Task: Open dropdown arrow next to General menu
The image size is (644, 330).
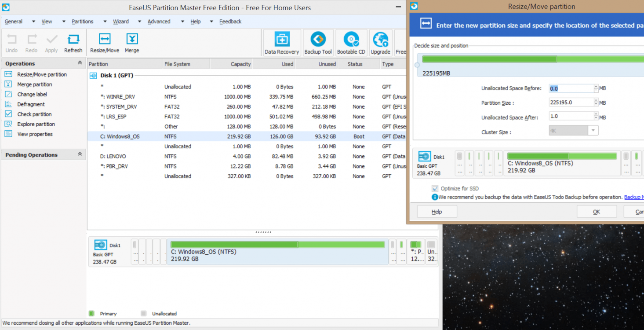Action: [33, 22]
